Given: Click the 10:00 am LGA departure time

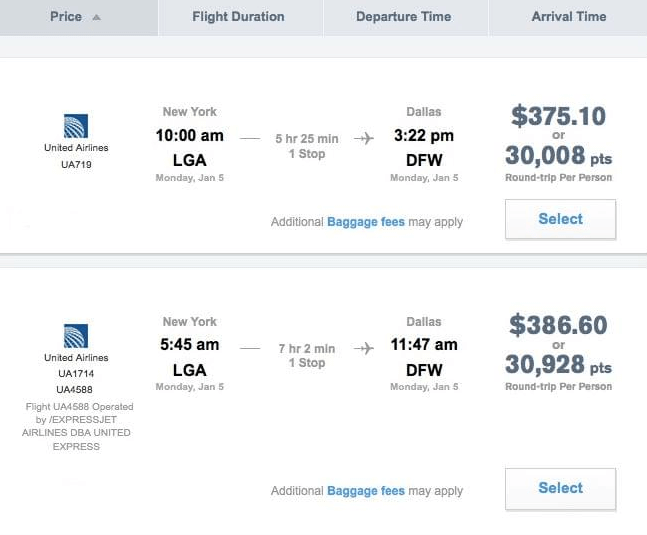Looking at the screenshot, I should pyautogui.click(x=190, y=135).
